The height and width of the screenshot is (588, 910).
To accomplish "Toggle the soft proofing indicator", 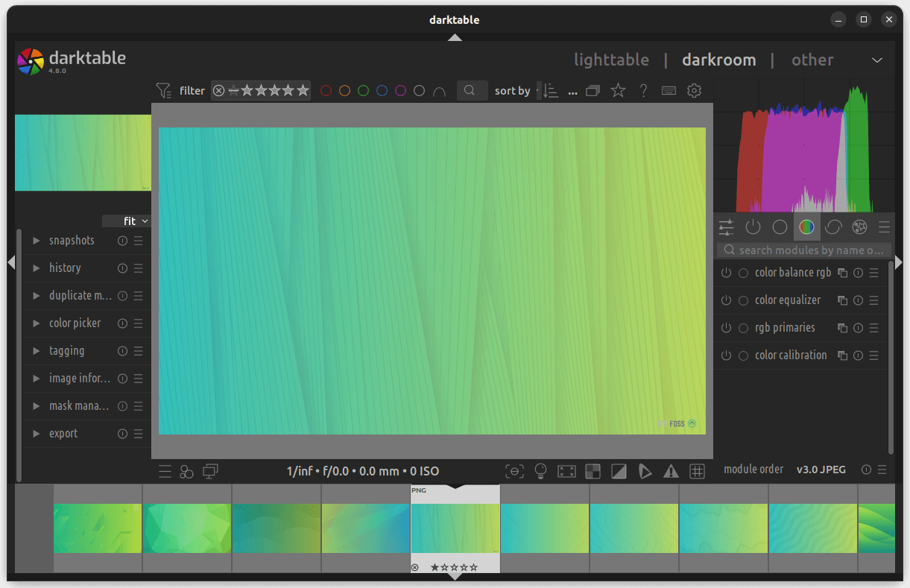I will pos(645,471).
